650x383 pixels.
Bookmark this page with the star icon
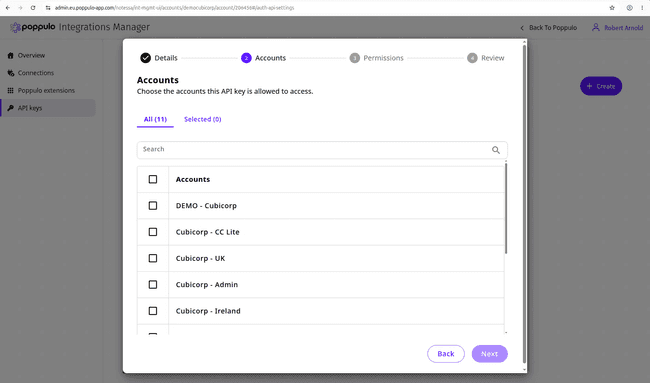pyautogui.click(x=612, y=7)
